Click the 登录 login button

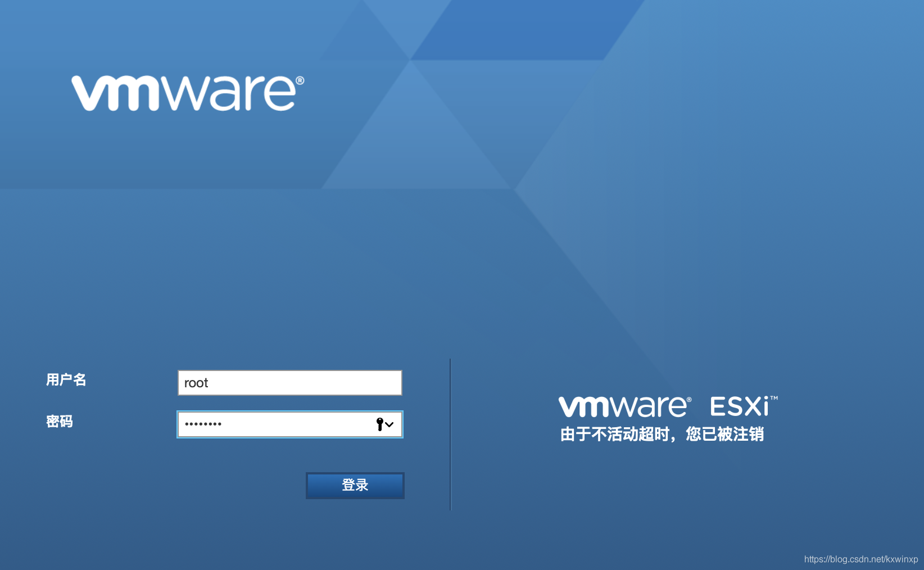coord(355,485)
